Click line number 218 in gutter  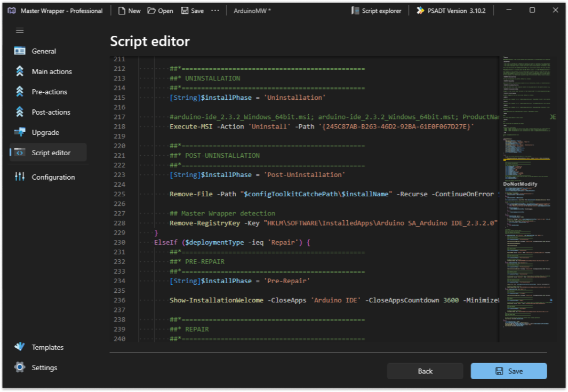point(119,126)
